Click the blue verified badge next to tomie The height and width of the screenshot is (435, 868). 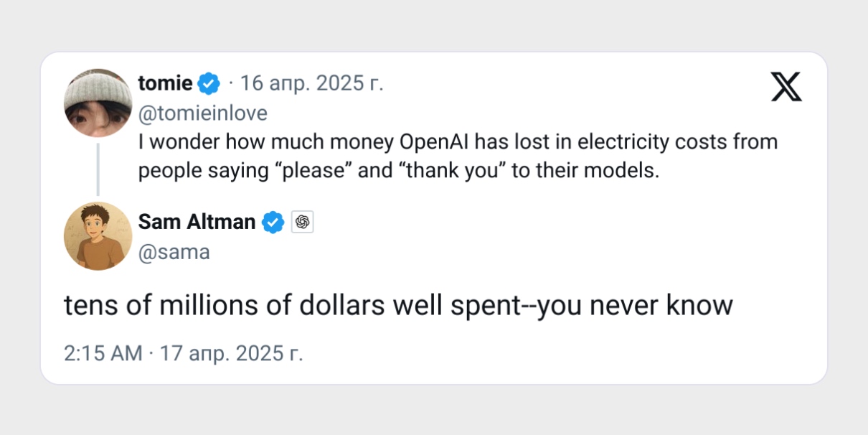pyautogui.click(x=208, y=83)
